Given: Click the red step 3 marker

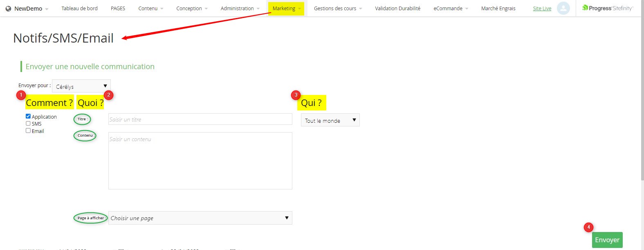Looking at the screenshot, I should tap(296, 95).
